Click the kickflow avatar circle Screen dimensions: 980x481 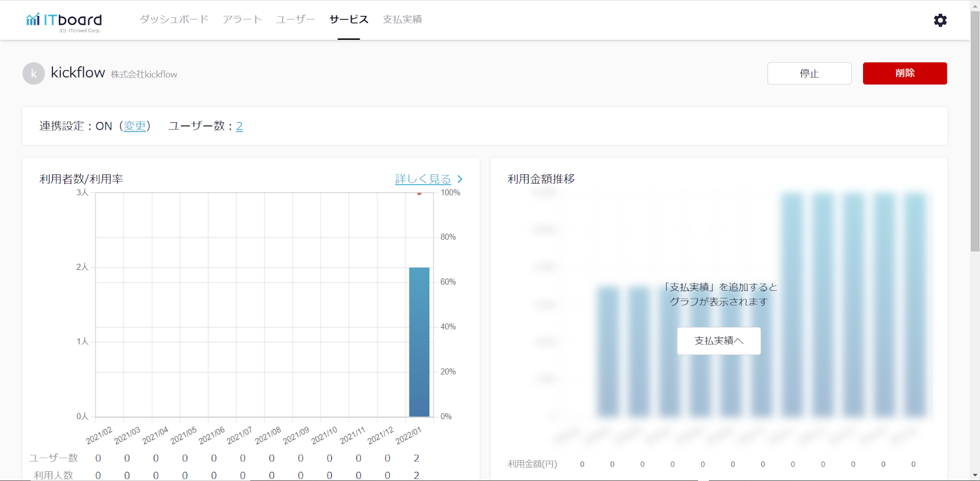point(34,73)
